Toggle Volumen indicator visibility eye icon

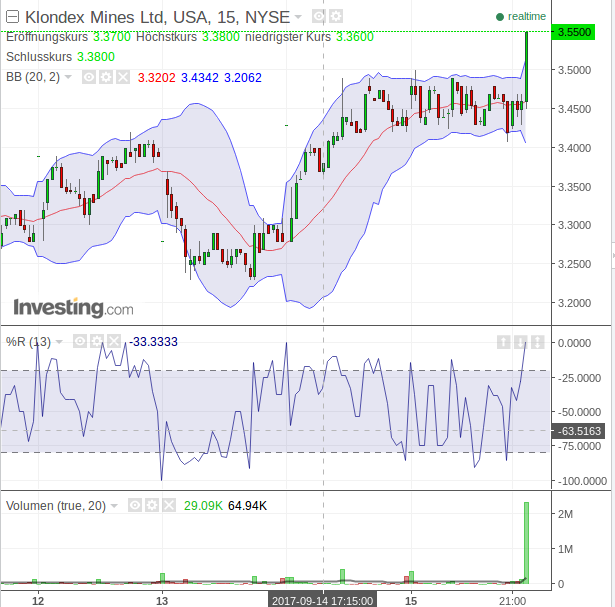coord(135,506)
